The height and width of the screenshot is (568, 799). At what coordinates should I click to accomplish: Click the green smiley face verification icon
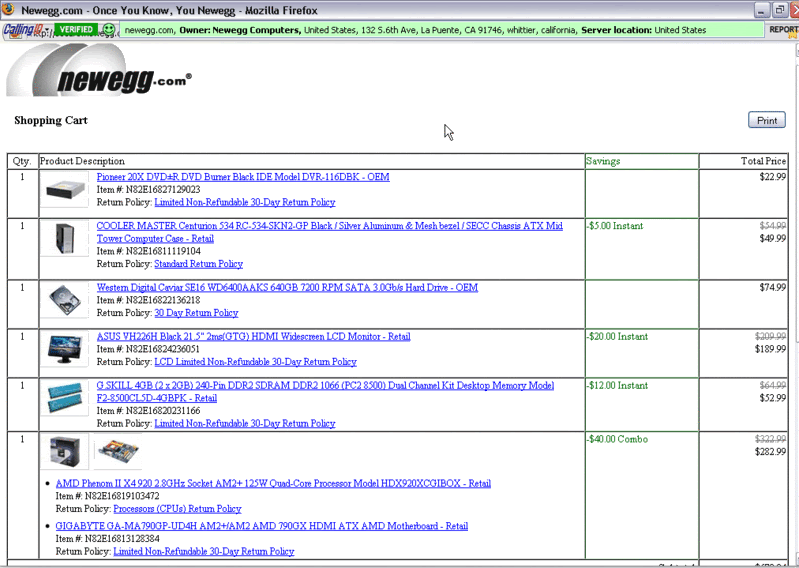coord(109,30)
